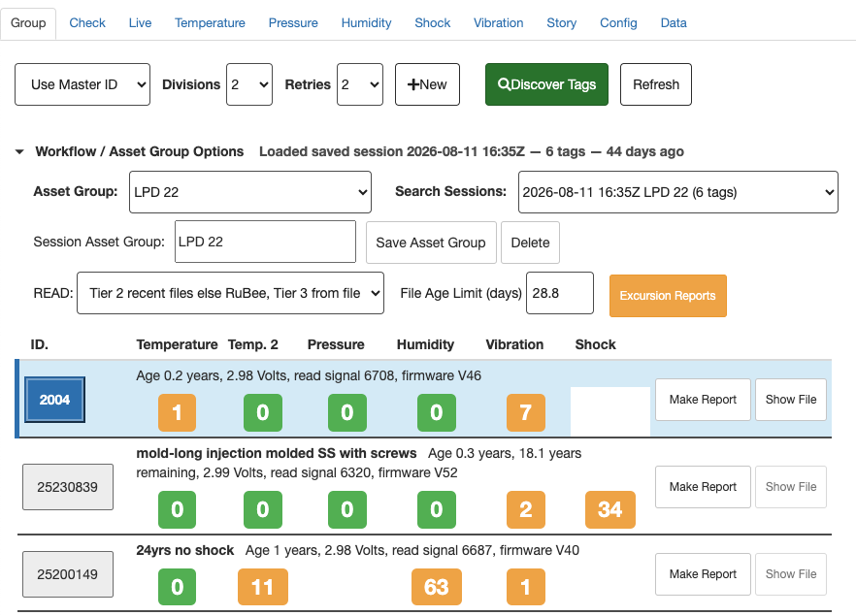Make Report for tag 25230839

pos(703,487)
